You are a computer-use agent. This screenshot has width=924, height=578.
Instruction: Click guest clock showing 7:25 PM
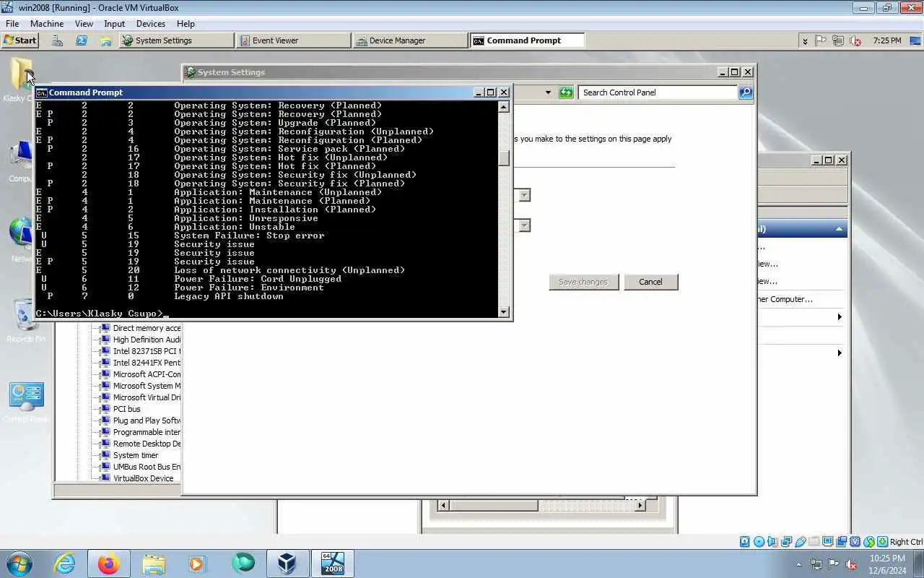887,40
